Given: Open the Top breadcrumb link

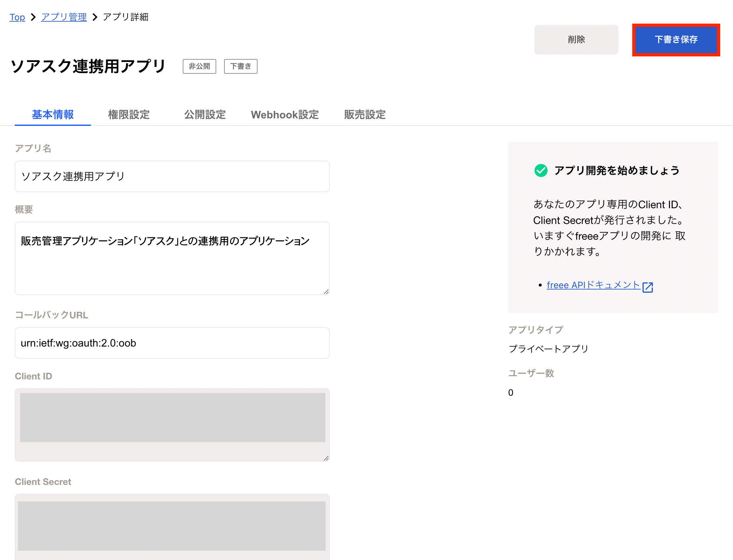Looking at the screenshot, I should (x=17, y=17).
